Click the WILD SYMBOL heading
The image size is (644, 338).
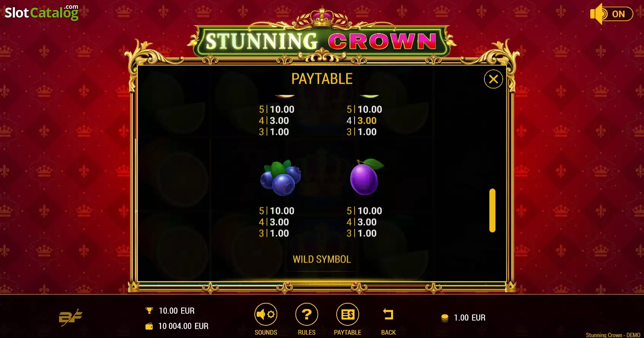tap(322, 260)
